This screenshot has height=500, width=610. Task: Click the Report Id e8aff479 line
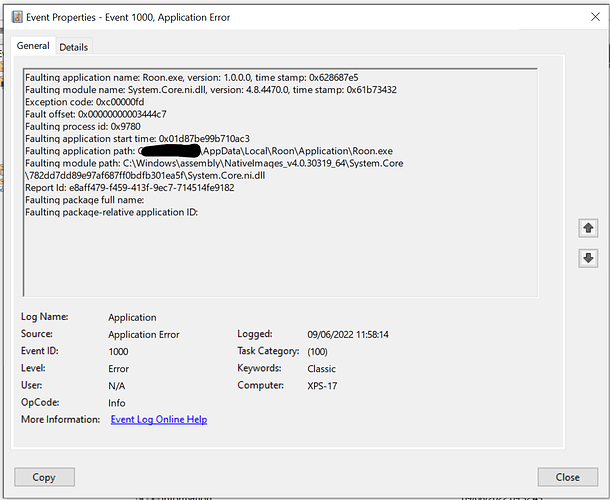click(130, 188)
